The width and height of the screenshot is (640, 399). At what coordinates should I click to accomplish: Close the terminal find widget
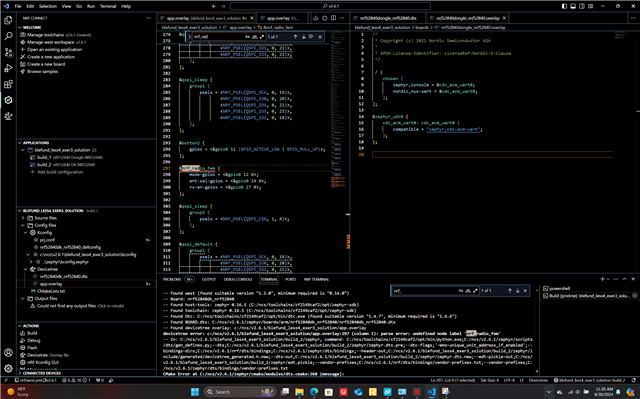[x=525, y=290]
